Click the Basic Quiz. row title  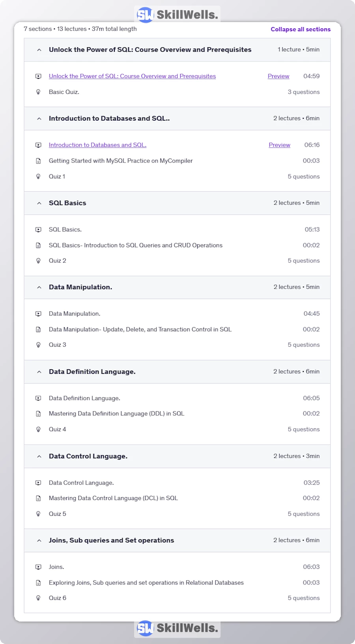click(x=64, y=92)
